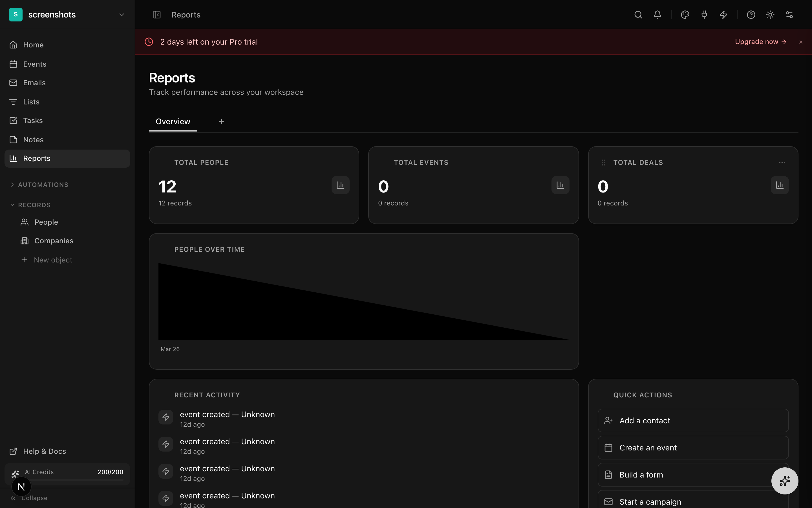Image resolution: width=812 pixels, height=508 pixels.
Task: Click the People Over Time chart
Action: pos(363,301)
